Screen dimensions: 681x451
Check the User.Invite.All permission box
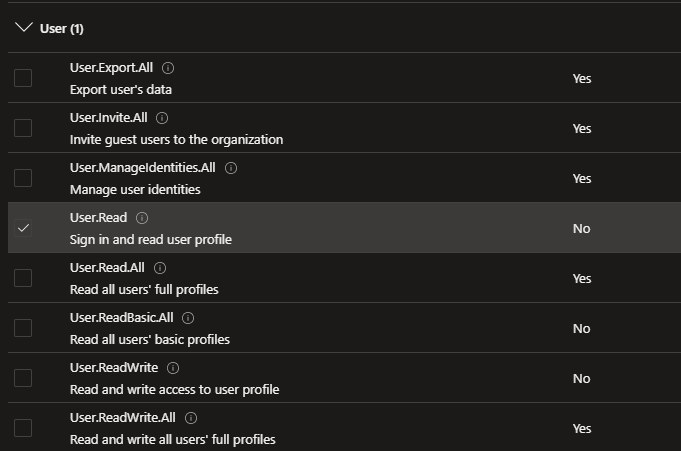click(23, 128)
